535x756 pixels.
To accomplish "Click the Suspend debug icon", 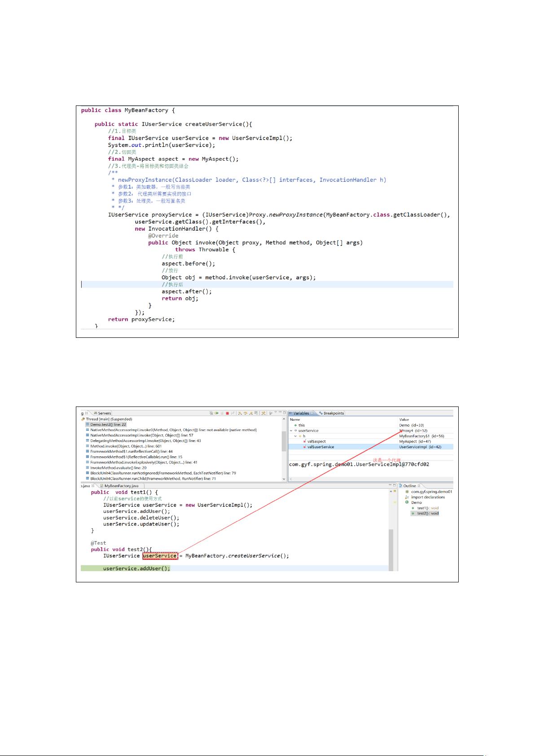I will pos(222,413).
